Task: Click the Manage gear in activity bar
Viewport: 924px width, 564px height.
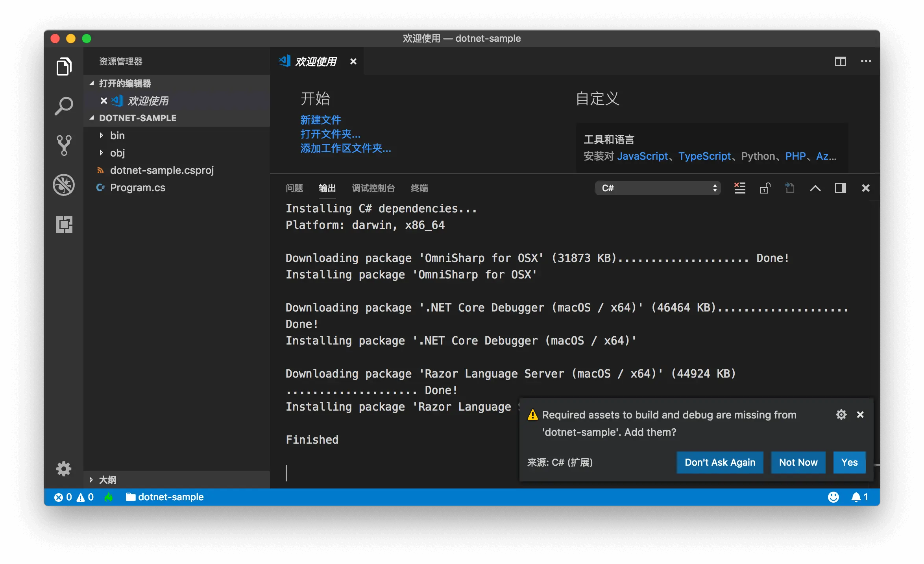Action: [64, 468]
